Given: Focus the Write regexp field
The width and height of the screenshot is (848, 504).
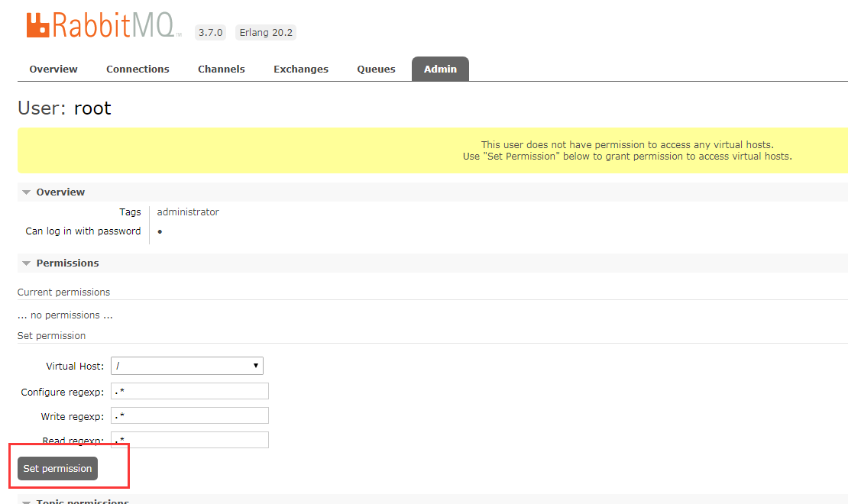Looking at the screenshot, I should pyautogui.click(x=189, y=415).
